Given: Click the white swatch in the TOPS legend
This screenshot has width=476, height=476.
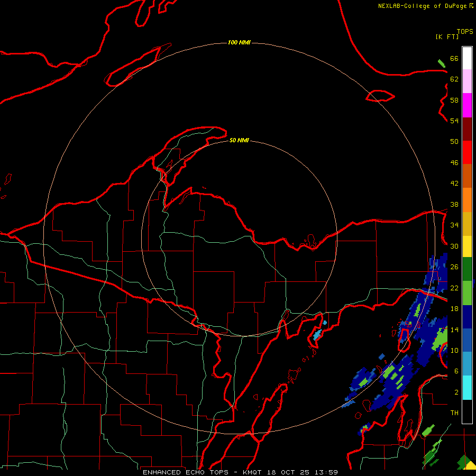Looking at the screenshot, I should [467, 58].
